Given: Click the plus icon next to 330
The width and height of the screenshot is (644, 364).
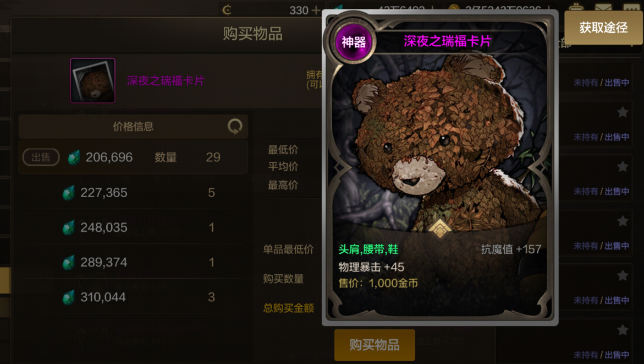Looking at the screenshot, I should [316, 10].
